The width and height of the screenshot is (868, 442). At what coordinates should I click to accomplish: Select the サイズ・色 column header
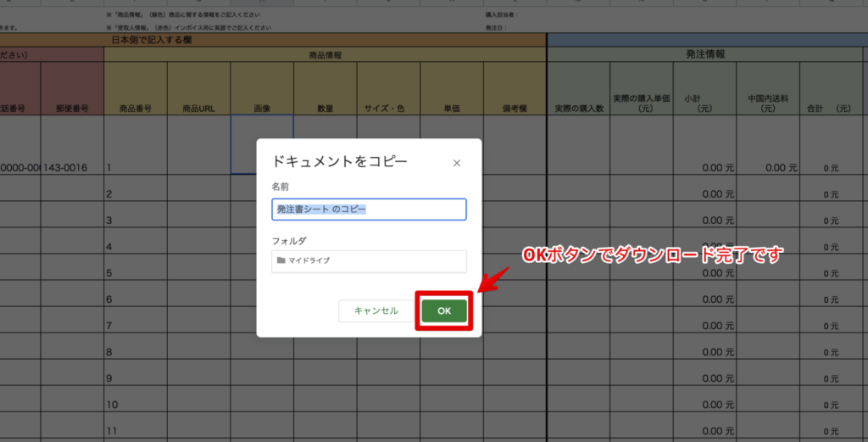pyautogui.click(x=388, y=88)
